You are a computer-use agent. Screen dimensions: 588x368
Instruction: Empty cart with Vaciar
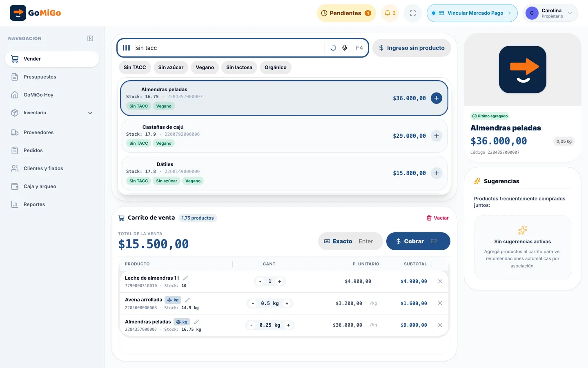click(x=437, y=218)
